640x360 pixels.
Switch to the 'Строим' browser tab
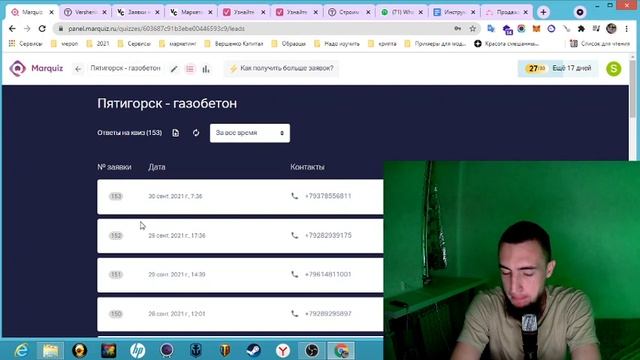[349, 12]
